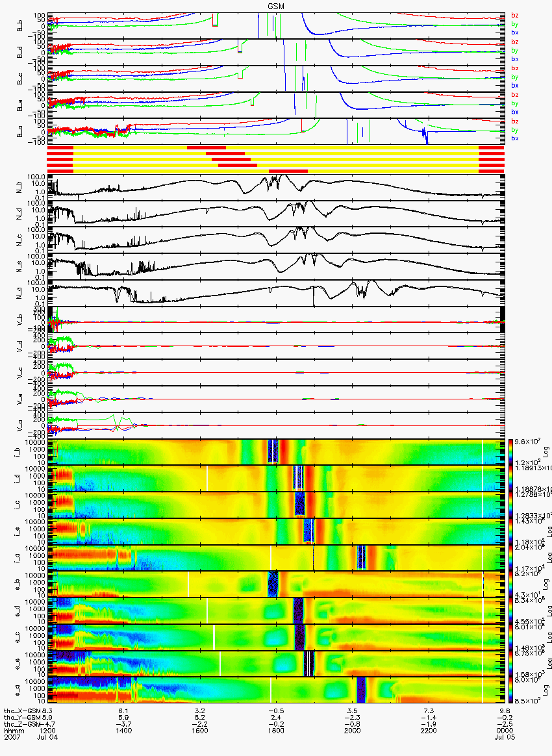The image size is (552, 756).
Task: Click the X-GSM value 8.3
Action: pyautogui.click(x=47, y=711)
